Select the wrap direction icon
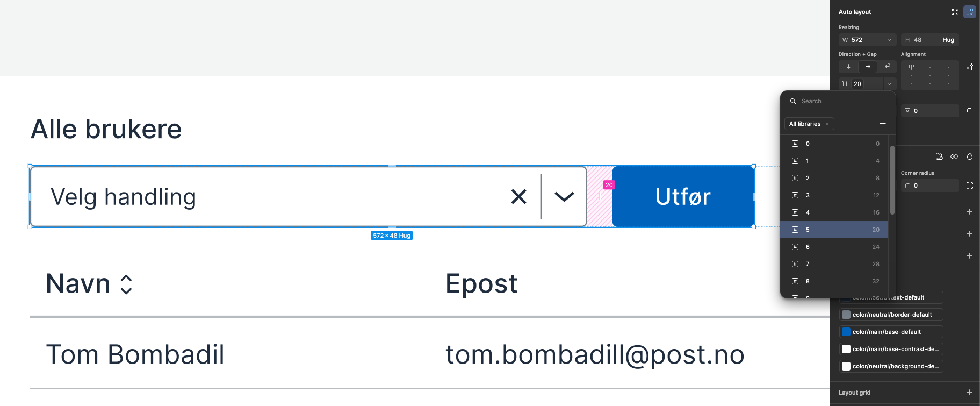Image resolution: width=980 pixels, height=406 pixels. point(888,67)
